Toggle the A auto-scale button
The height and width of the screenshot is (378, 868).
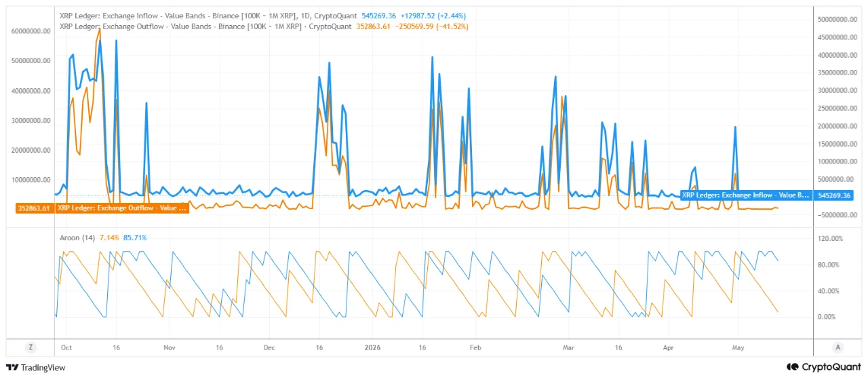pos(838,347)
